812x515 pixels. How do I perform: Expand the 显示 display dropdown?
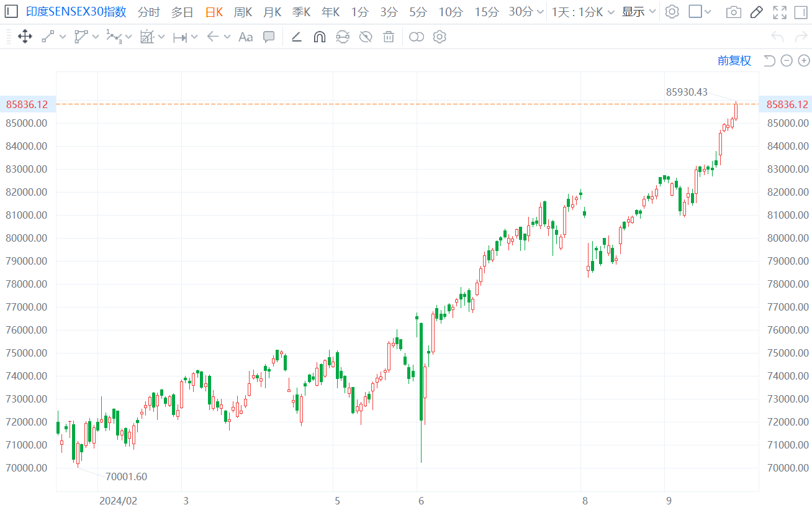click(x=639, y=12)
